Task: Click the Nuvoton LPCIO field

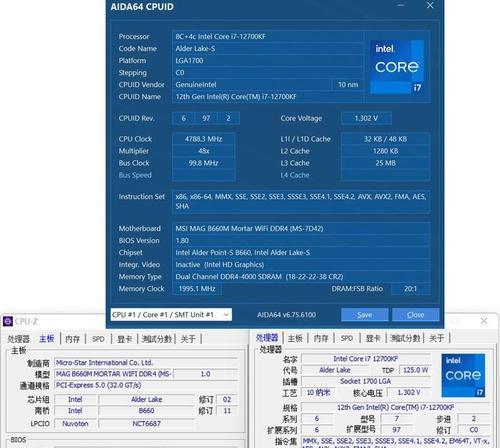Action: coord(75,424)
